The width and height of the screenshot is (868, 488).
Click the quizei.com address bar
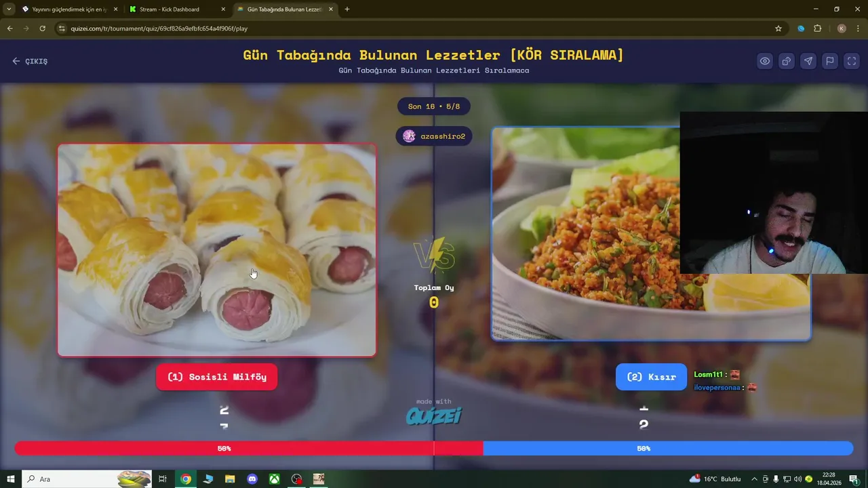click(420, 28)
